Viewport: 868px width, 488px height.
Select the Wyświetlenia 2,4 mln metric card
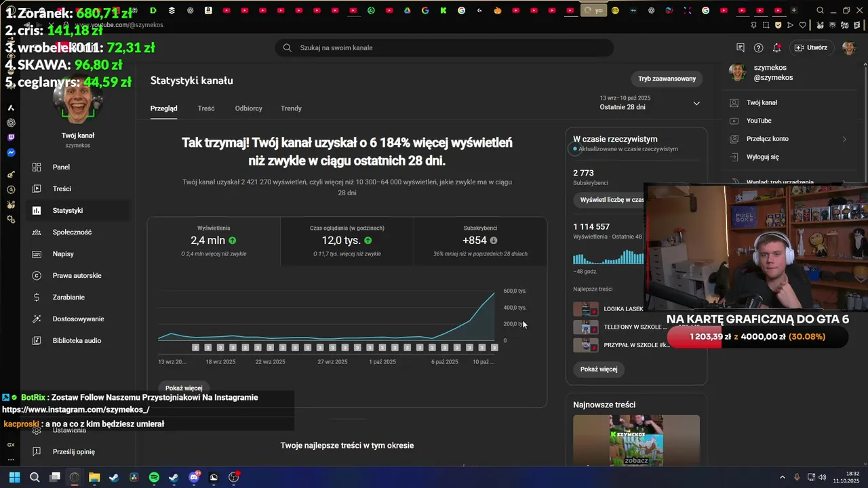click(214, 241)
